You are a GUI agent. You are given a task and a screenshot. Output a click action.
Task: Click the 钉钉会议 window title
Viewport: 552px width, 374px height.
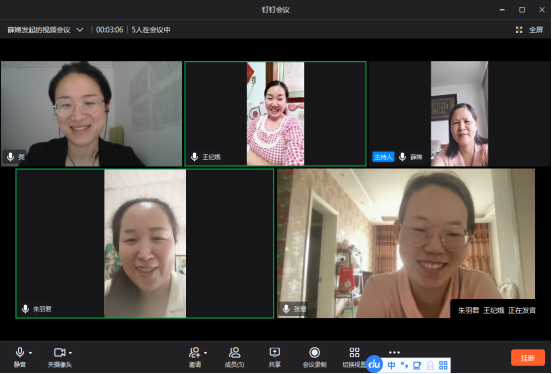point(276,10)
